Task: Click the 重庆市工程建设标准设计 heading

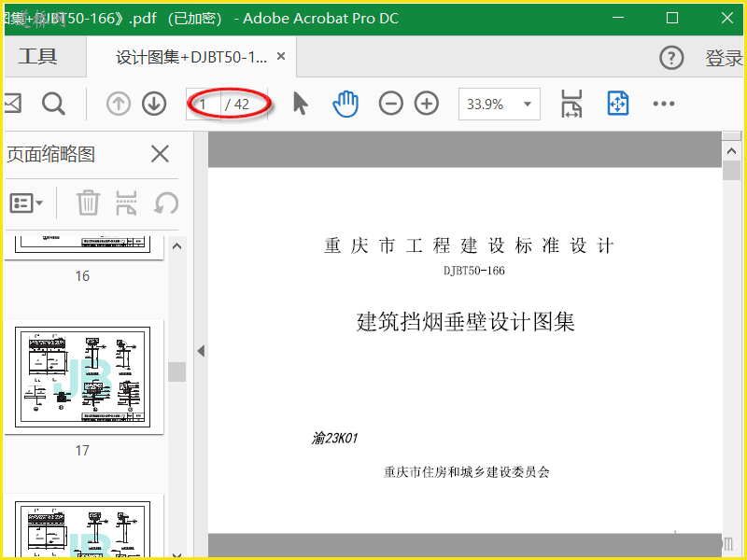Action: point(469,245)
